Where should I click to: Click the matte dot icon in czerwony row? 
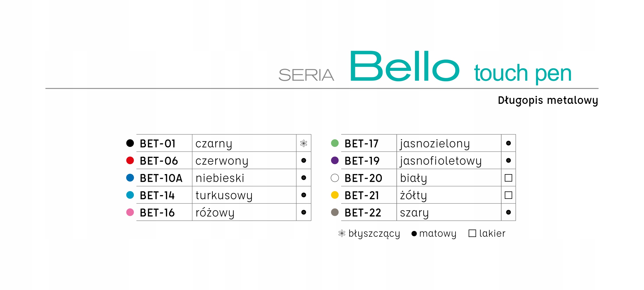304,160
